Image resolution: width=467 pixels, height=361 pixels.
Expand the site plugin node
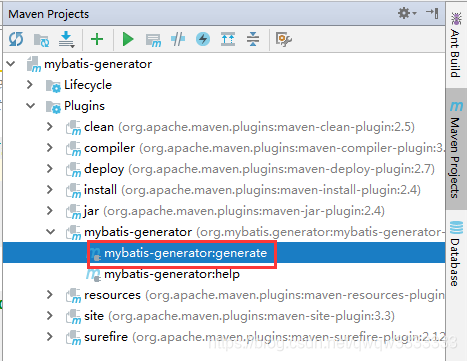pyautogui.click(x=50, y=316)
